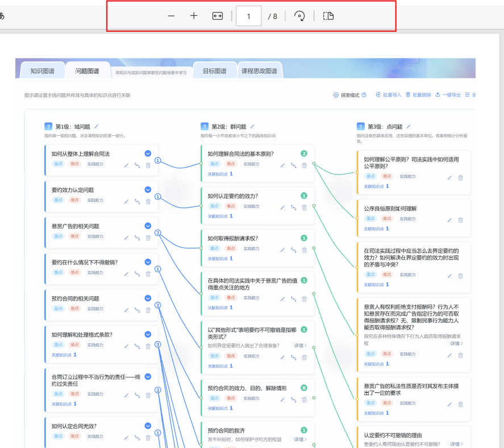Open 详情 on 预约合同的救济 card
504x448 pixels.
tap(300, 439)
